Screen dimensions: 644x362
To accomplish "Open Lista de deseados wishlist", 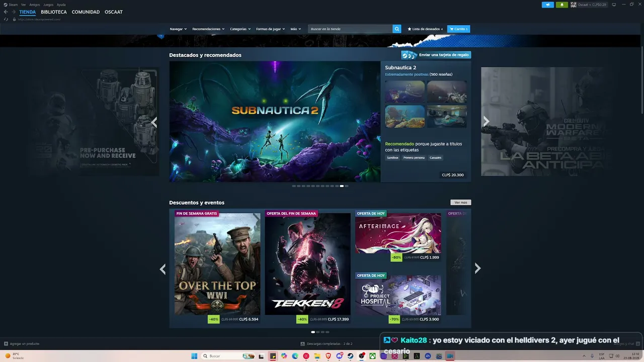I will click(x=425, y=29).
